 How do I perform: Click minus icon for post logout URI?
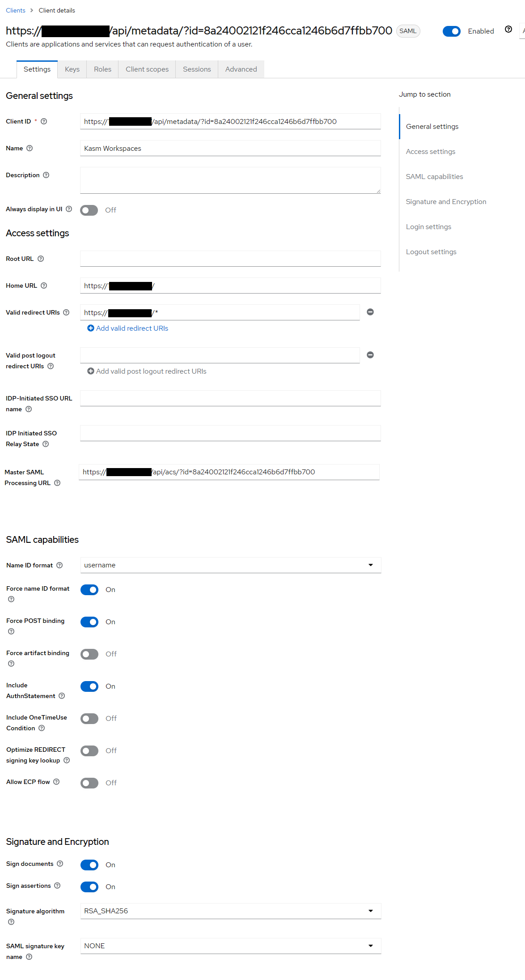click(370, 355)
